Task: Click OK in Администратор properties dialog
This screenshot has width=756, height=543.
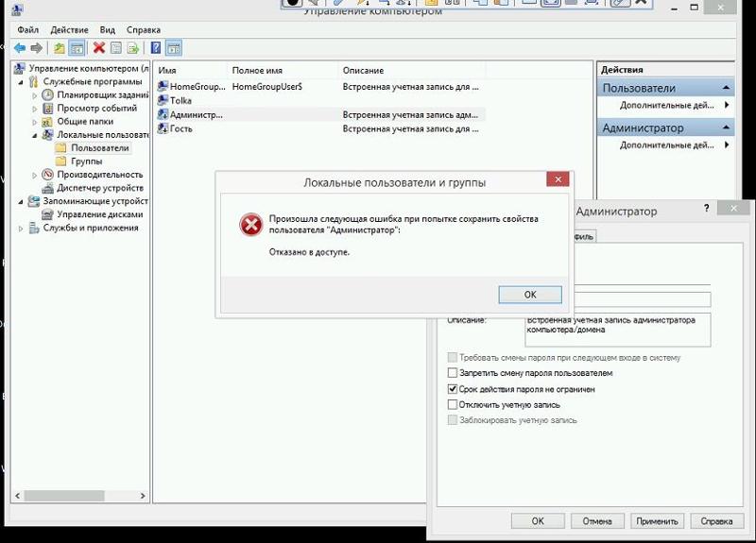Action: point(538,521)
